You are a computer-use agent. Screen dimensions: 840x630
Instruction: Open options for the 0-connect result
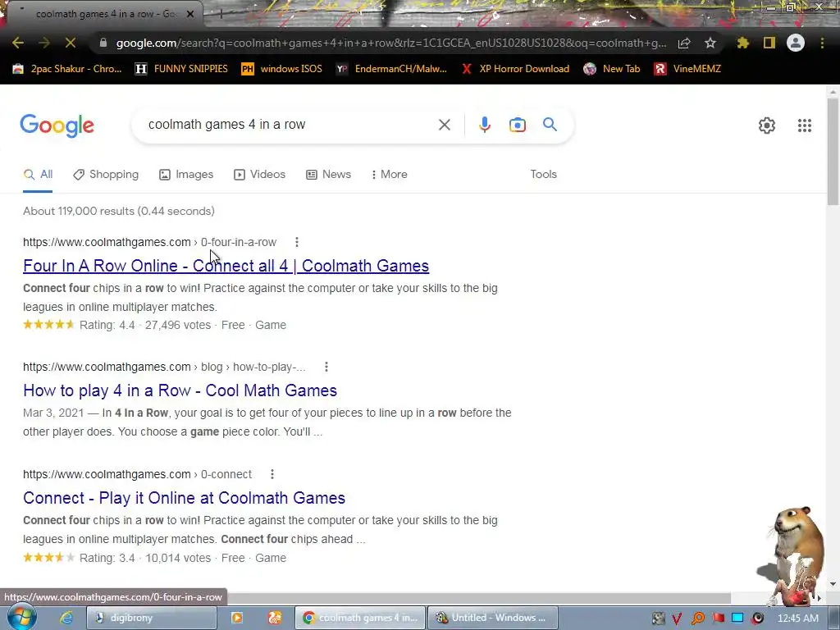[272, 474]
